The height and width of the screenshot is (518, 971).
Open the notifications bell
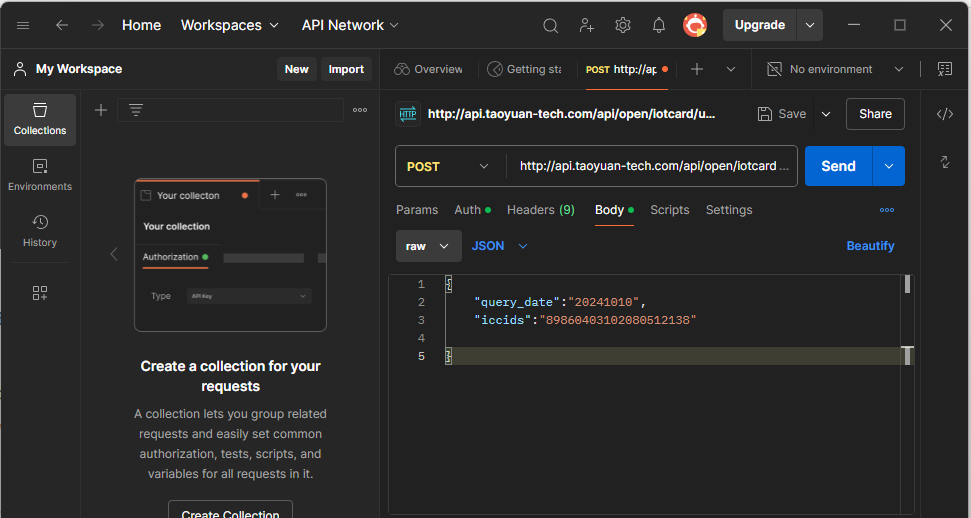pyautogui.click(x=659, y=26)
